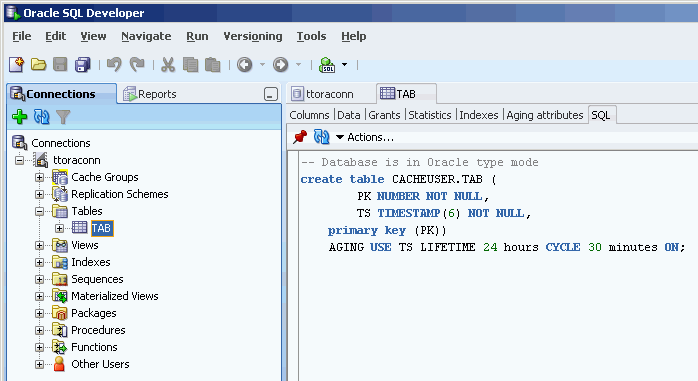
Task: Switch to the Reports panel tab
Action: click(x=150, y=94)
